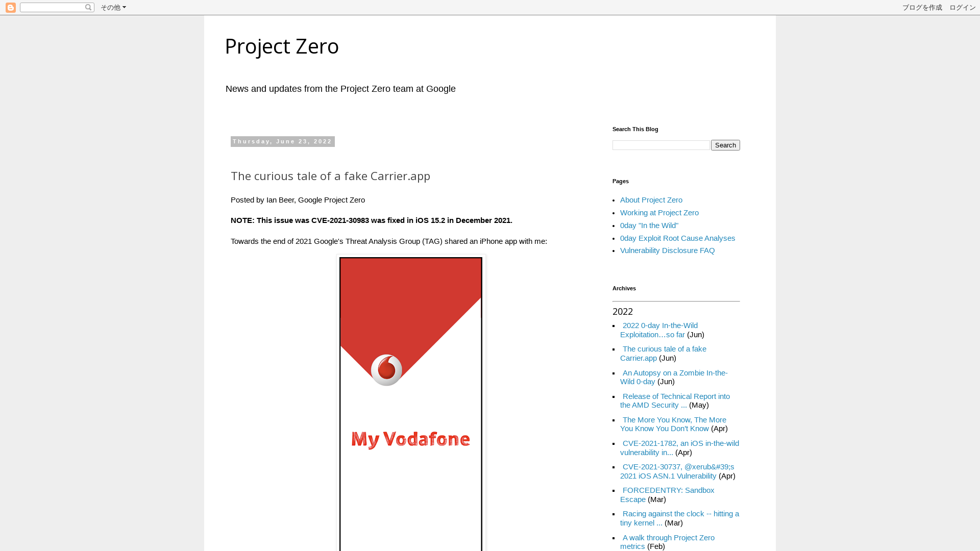This screenshot has height=551, width=980.
Task: Click the Blogger logo icon
Action: tap(10, 7)
